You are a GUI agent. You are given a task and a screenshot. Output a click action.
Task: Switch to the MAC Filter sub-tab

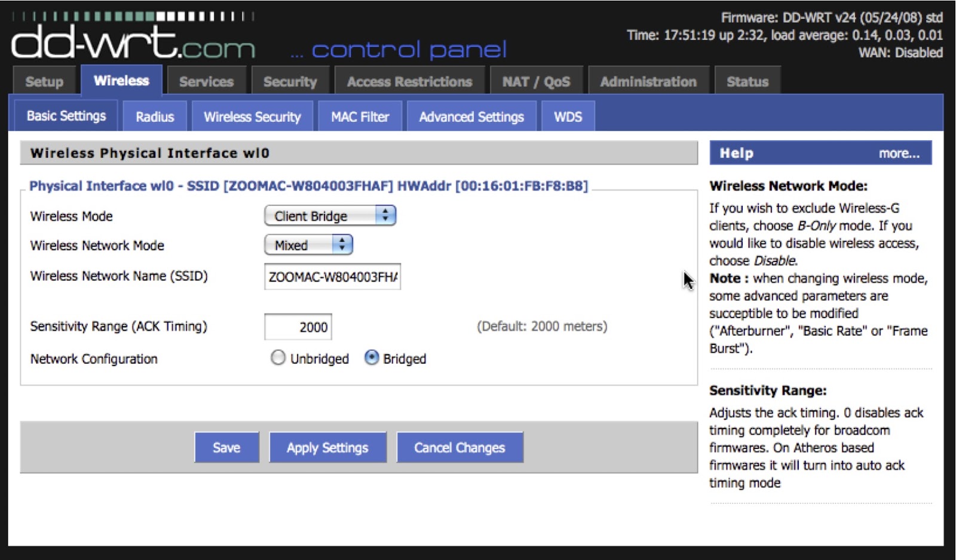coord(360,117)
